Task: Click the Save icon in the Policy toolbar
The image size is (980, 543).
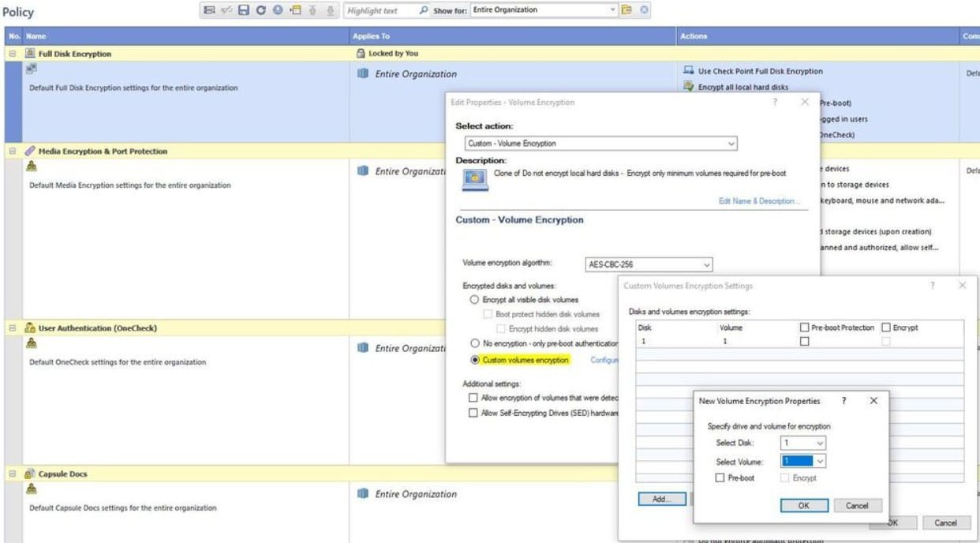Action: [244, 10]
